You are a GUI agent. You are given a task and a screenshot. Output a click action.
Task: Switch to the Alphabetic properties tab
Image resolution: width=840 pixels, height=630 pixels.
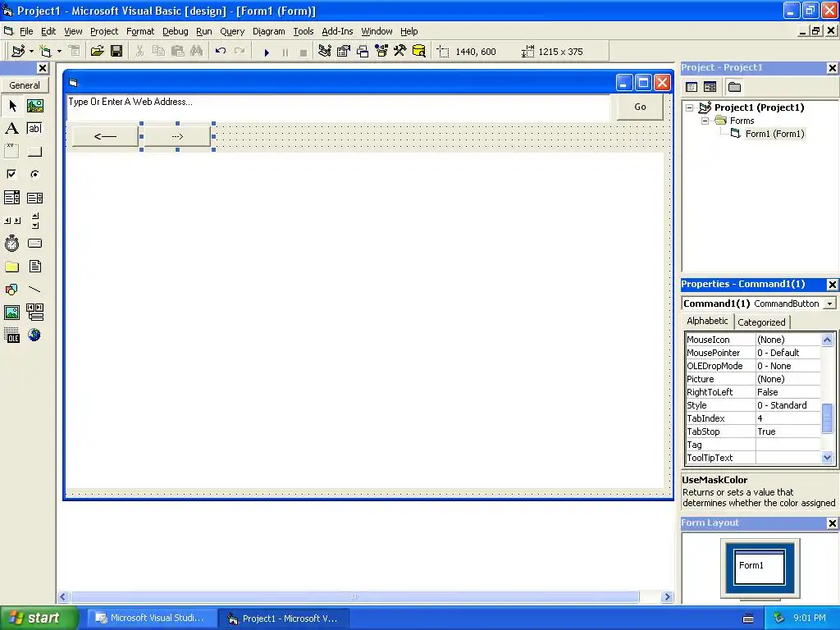point(707,321)
